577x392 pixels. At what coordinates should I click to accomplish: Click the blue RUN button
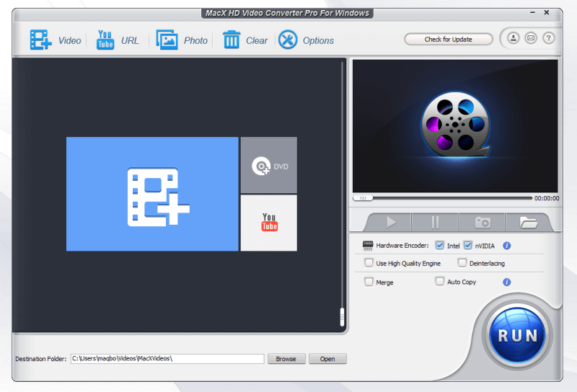tap(517, 334)
